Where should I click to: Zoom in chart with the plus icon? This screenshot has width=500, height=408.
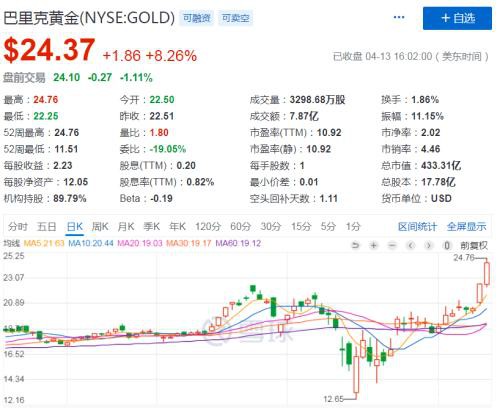point(374,246)
